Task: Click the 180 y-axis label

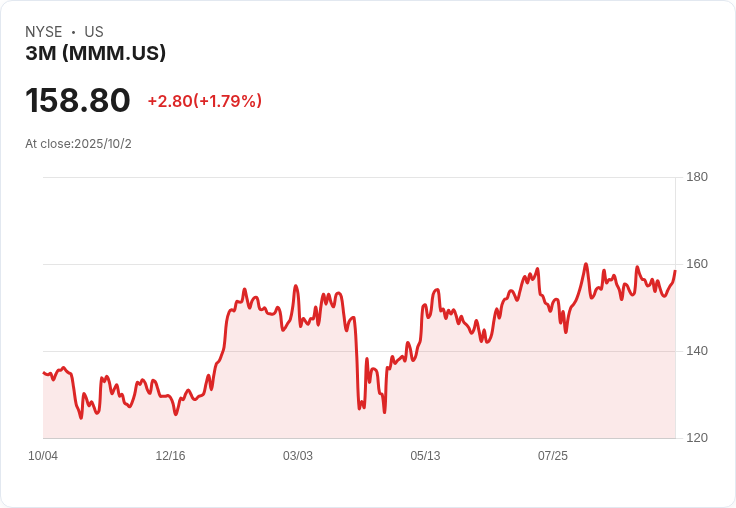Action: click(697, 177)
